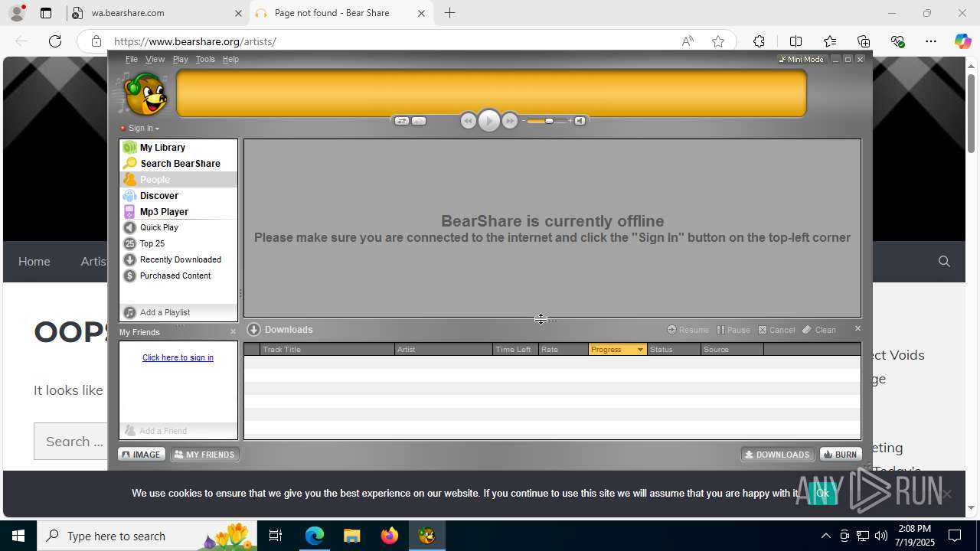The height and width of the screenshot is (551, 980).
Task: Click Home in the website navigation
Action: [34, 261]
